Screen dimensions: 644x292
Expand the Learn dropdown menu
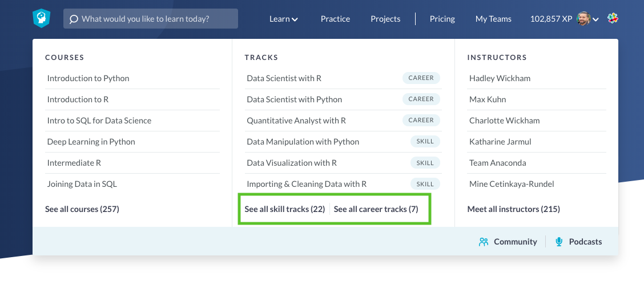pos(284,19)
